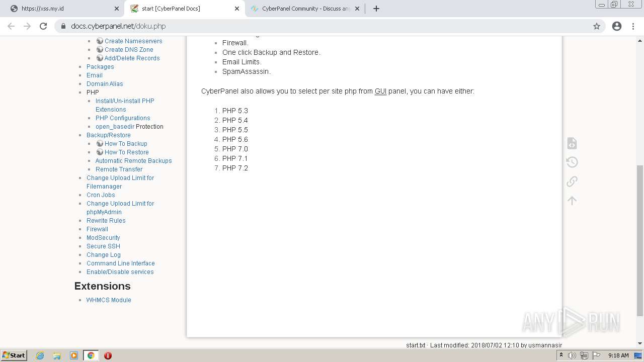The width and height of the screenshot is (644, 362).
Task: Open File Explorer from the taskbar
Action: (57, 355)
